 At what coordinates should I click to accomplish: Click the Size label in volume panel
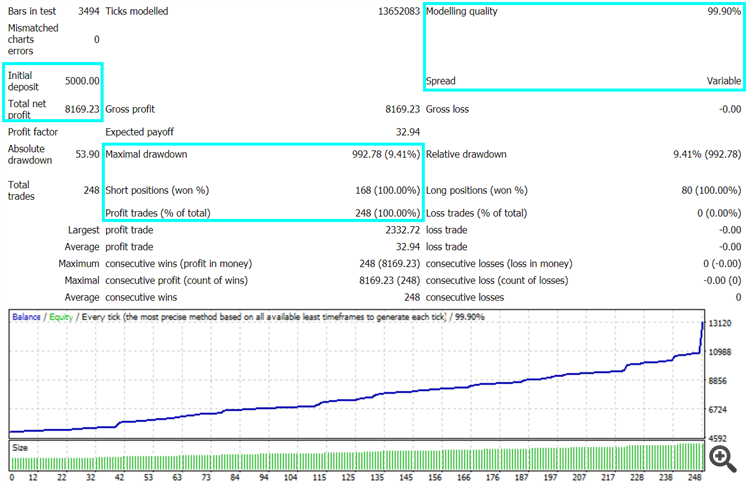pyautogui.click(x=20, y=449)
